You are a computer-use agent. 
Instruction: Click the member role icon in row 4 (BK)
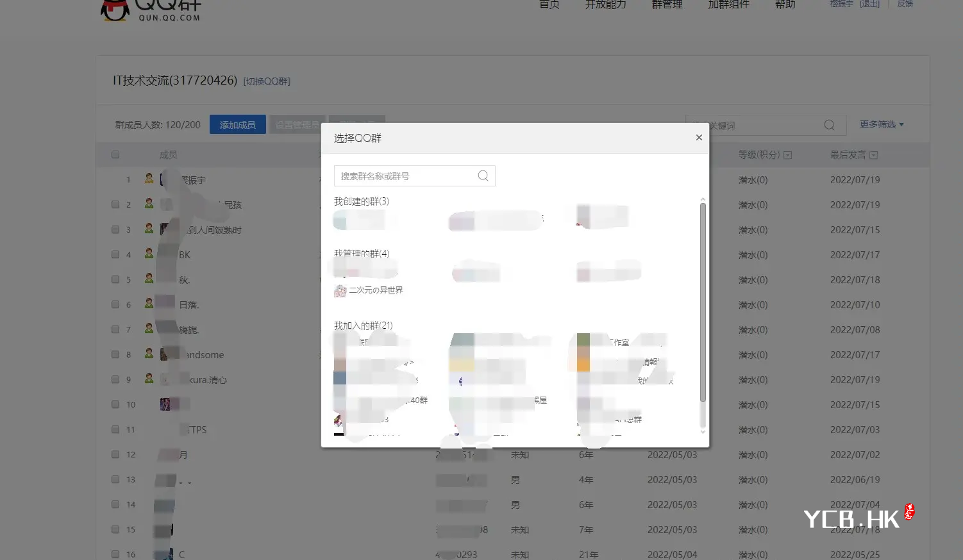tap(149, 254)
